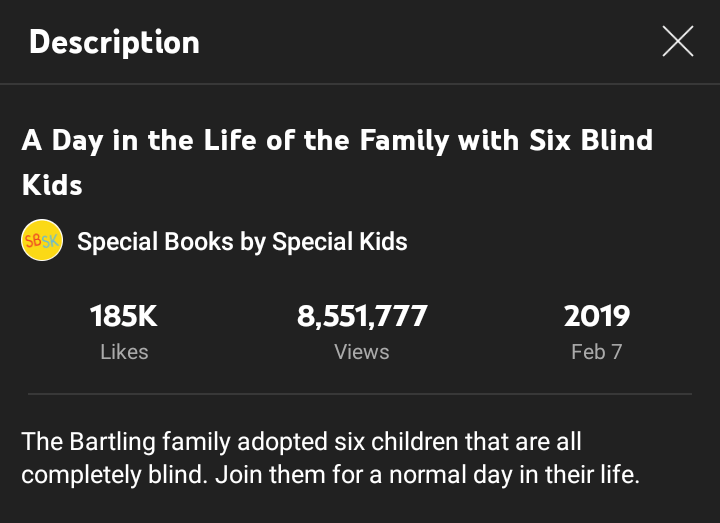Screen dimensions: 720x523
Task: Close the Description panel with the X
Action: pyautogui.click(x=677, y=42)
